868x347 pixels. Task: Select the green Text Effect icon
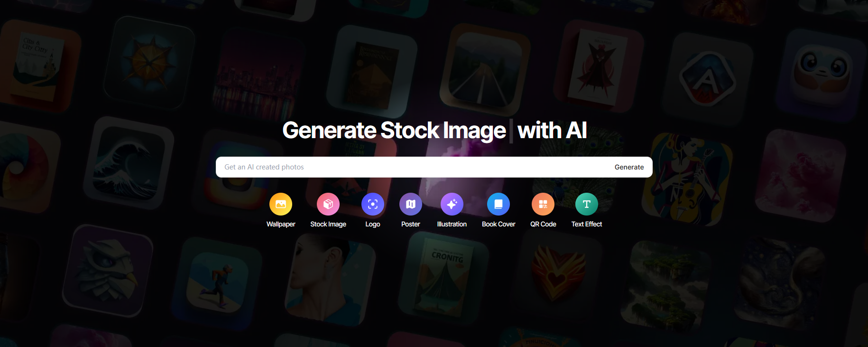point(587,204)
